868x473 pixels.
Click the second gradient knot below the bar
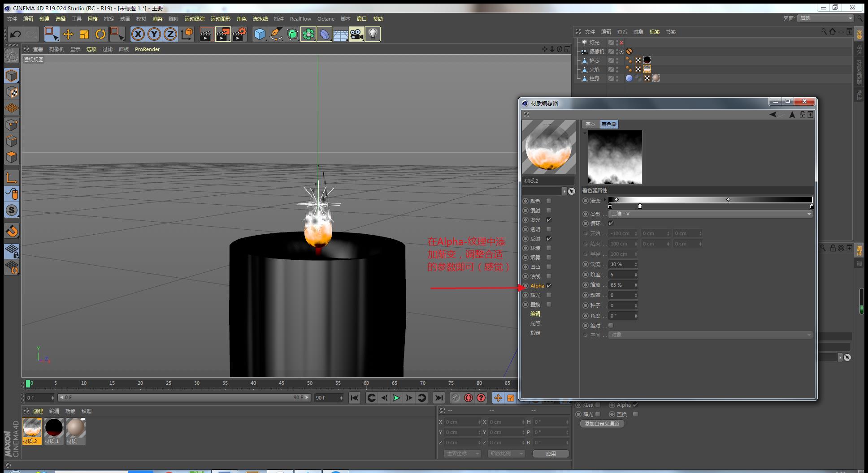click(x=640, y=206)
